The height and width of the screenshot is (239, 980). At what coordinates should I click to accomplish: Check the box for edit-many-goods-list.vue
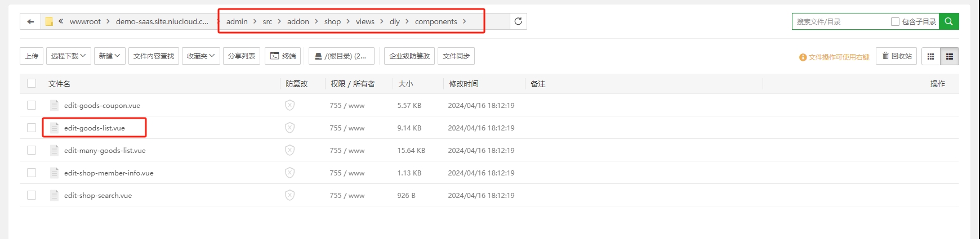tap(32, 150)
